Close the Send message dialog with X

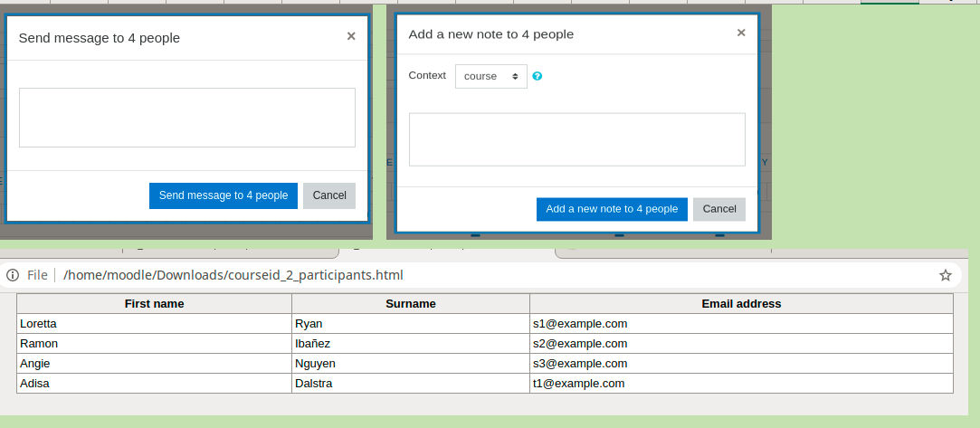(351, 36)
